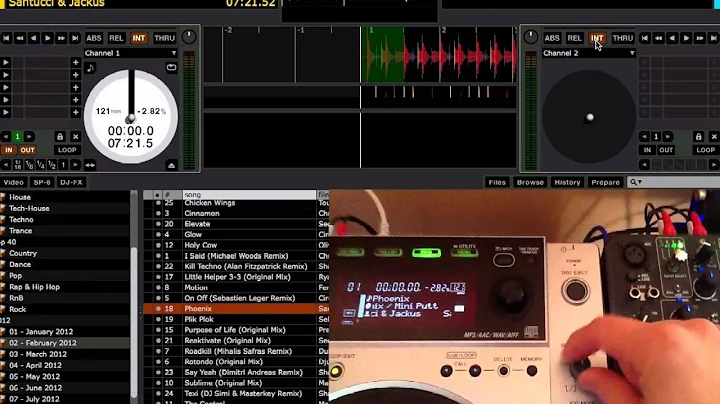
Task: Set loop IN point on left deck
Action: pyautogui.click(x=8, y=150)
